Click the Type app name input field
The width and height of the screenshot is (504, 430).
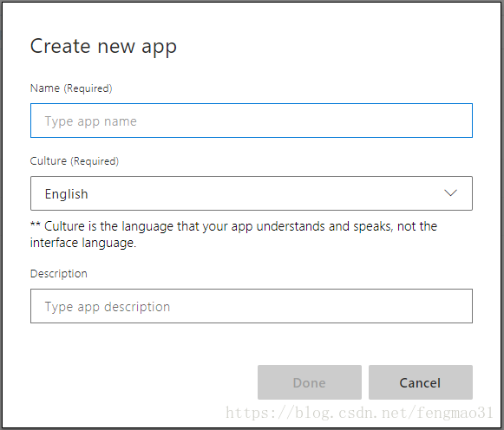252,121
